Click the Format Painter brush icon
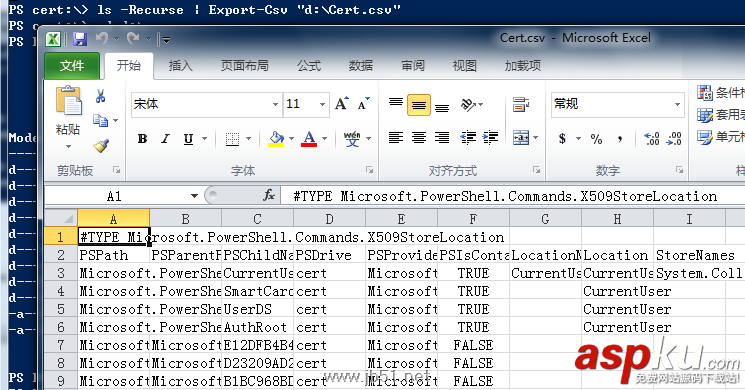 point(101,145)
